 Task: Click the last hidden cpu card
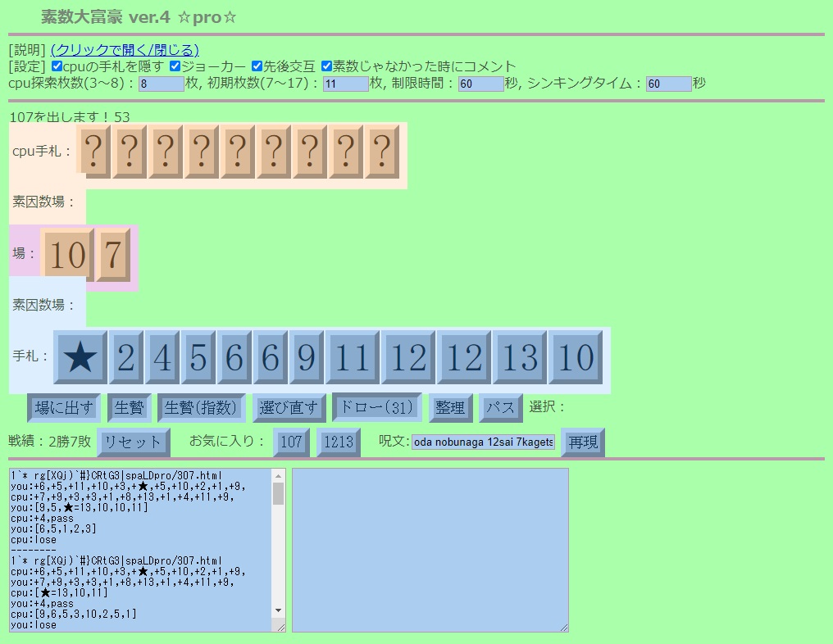(382, 152)
